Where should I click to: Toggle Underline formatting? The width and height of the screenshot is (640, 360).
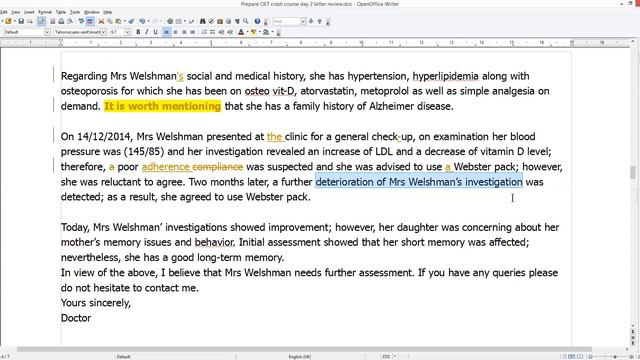click(156, 32)
